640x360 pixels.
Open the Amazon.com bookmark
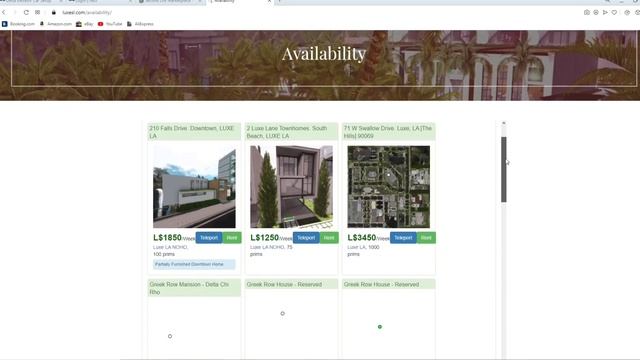(56, 24)
